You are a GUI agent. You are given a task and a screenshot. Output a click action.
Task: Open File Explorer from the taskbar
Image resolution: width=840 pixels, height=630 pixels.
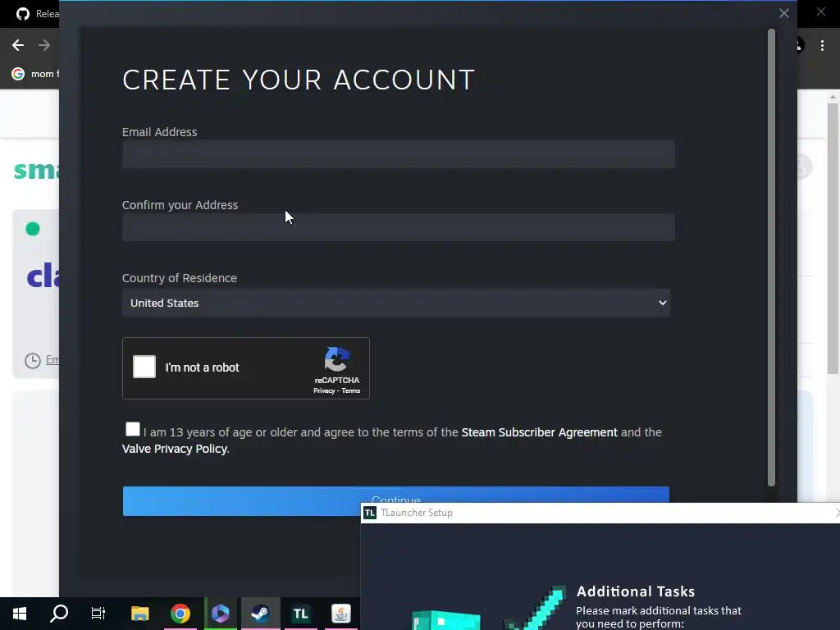point(139,614)
